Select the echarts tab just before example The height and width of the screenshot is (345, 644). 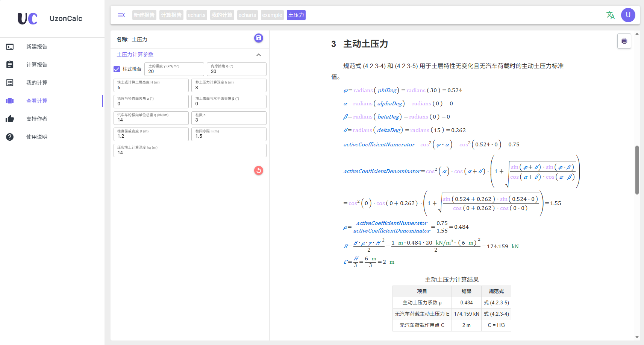[x=247, y=15]
